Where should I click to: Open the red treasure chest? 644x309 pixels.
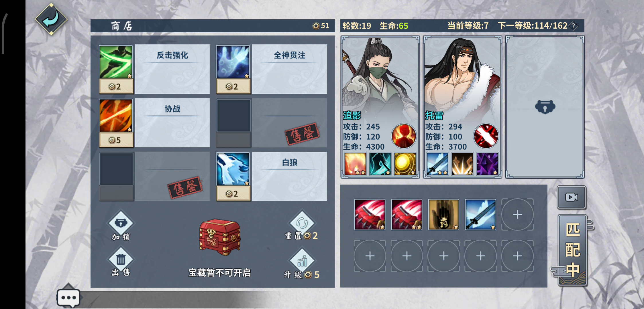coord(220,237)
